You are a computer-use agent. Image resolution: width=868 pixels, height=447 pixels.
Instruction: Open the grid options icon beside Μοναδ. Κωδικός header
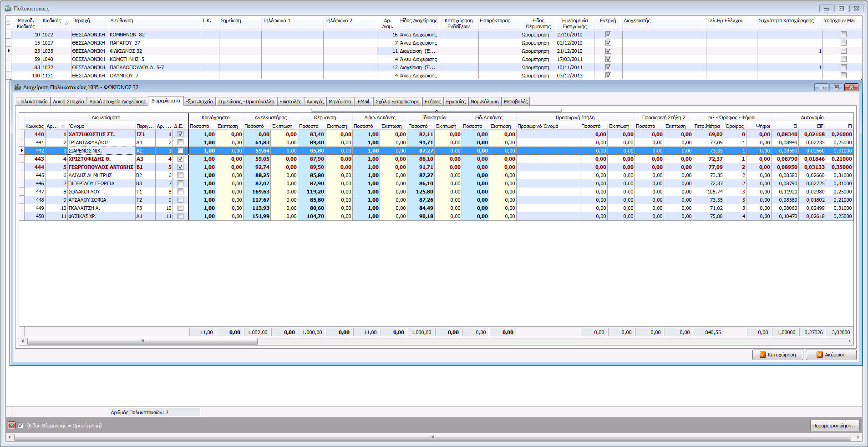[9, 23]
